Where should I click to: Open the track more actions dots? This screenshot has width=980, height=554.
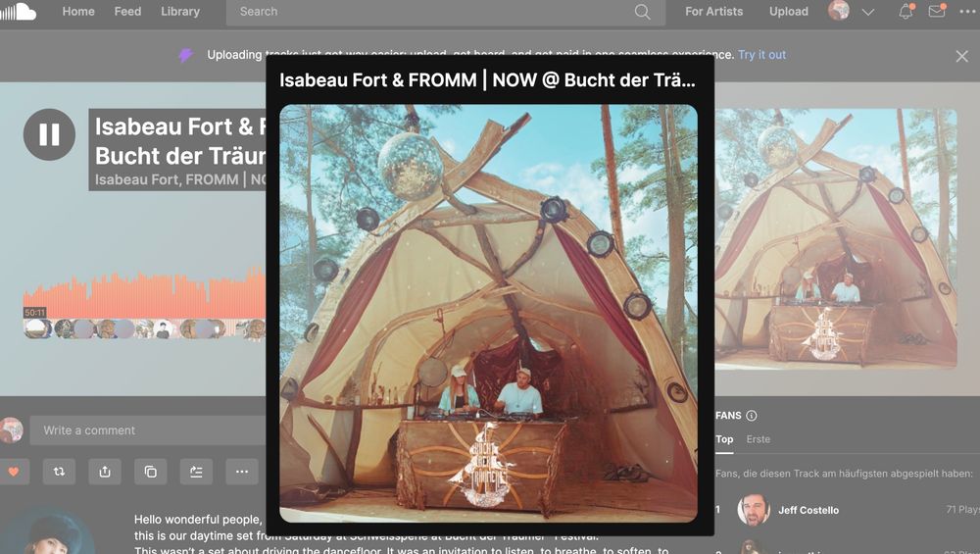(x=242, y=472)
